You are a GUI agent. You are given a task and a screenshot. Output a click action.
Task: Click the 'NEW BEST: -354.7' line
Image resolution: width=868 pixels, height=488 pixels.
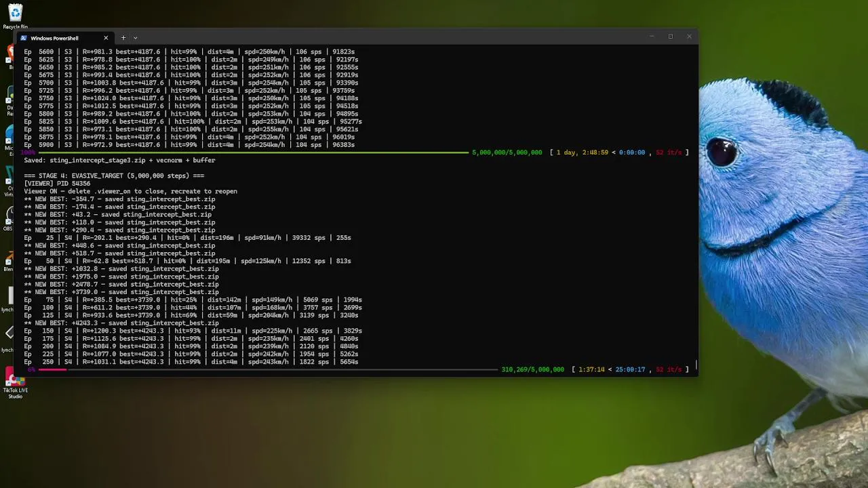pyautogui.click(x=119, y=199)
